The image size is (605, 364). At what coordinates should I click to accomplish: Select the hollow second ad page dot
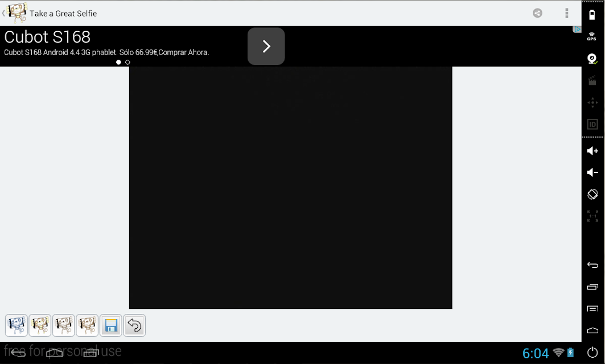[127, 62]
